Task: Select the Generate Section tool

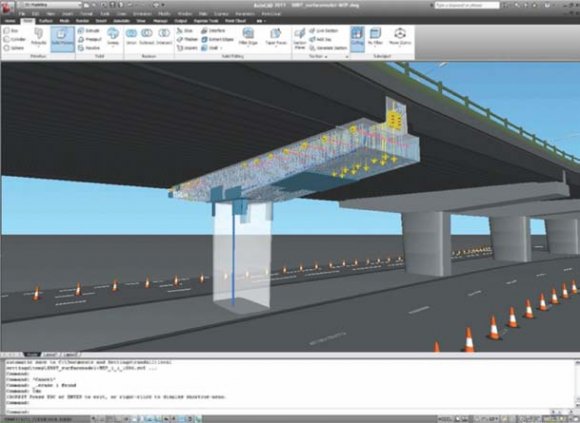Action: pyautogui.click(x=328, y=48)
